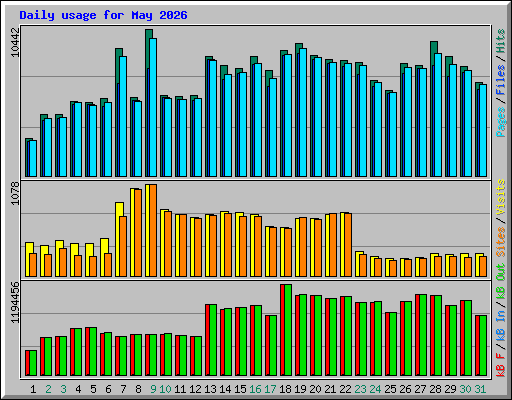Image resolution: width=512 pixels, height=400 pixels.
Task: Click day 27 on the x-axis
Action: [x=420, y=389]
